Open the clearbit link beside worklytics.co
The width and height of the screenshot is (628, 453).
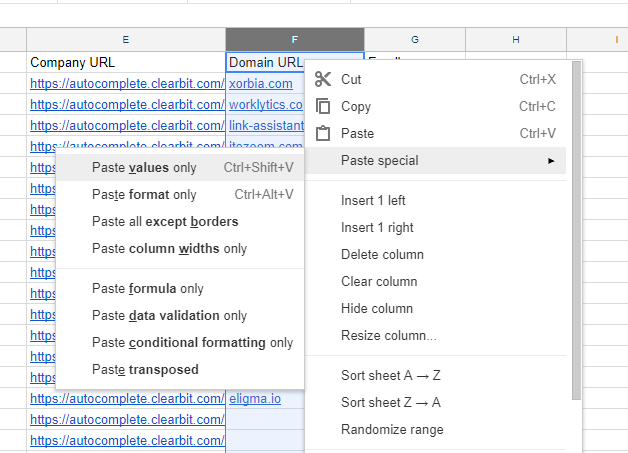coord(127,105)
